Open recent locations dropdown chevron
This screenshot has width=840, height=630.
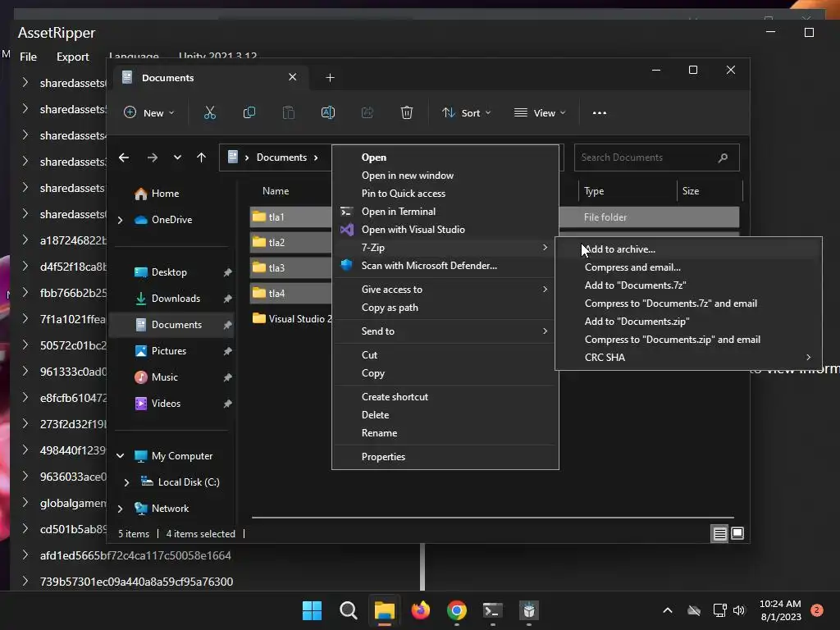177,157
